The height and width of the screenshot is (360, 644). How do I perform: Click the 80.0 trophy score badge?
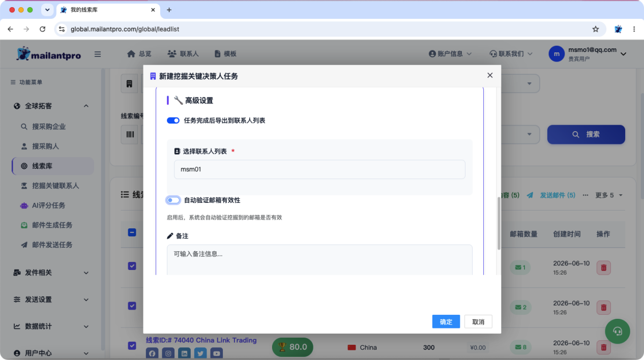click(x=292, y=347)
